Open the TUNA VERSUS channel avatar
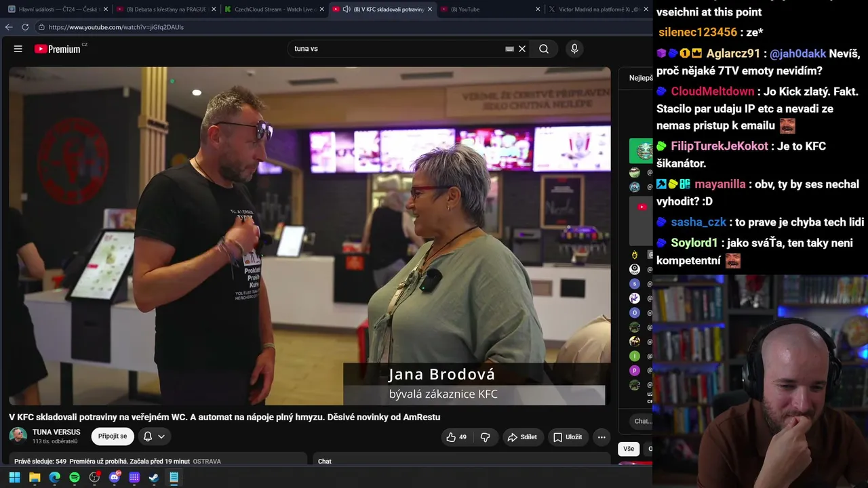Screen dimensions: 868x488 (x=18, y=436)
